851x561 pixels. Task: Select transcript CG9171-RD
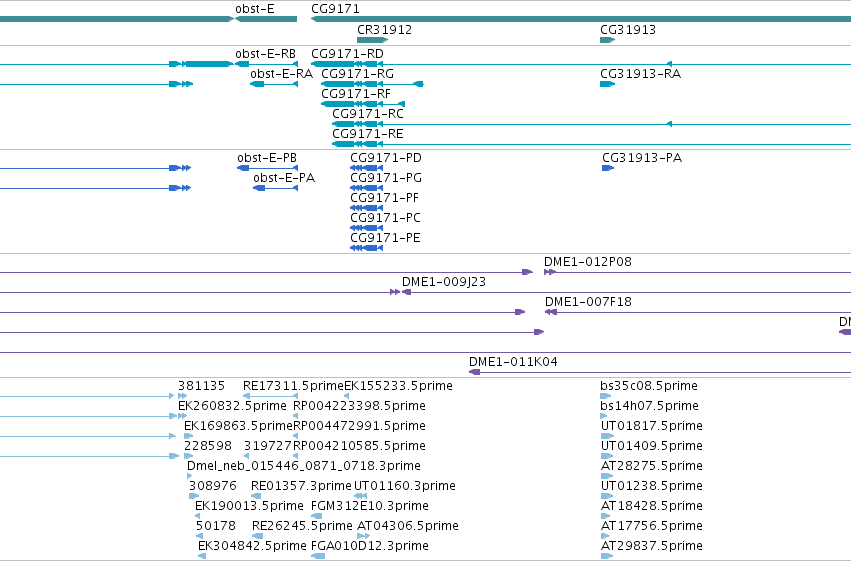[347, 54]
